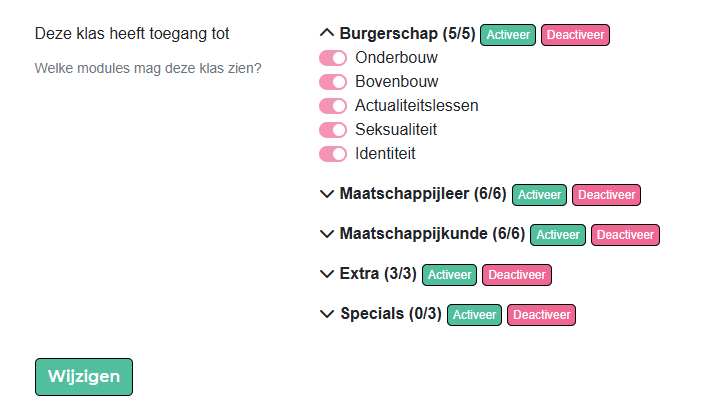Click Activeer next to Burgerschap
This screenshot has width=714, height=405.
(508, 35)
